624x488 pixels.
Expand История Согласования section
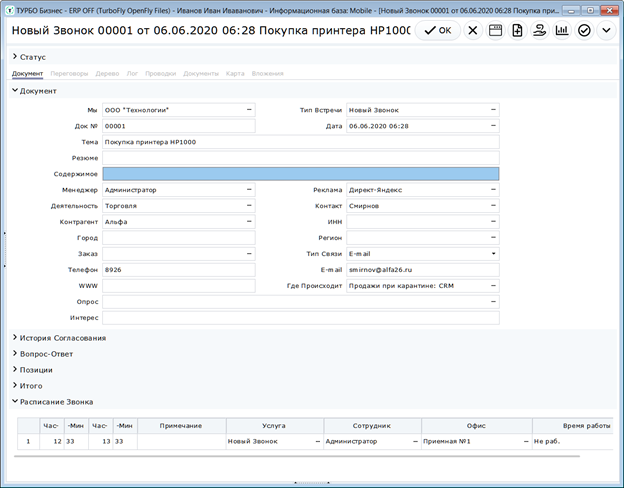[x=15, y=338]
